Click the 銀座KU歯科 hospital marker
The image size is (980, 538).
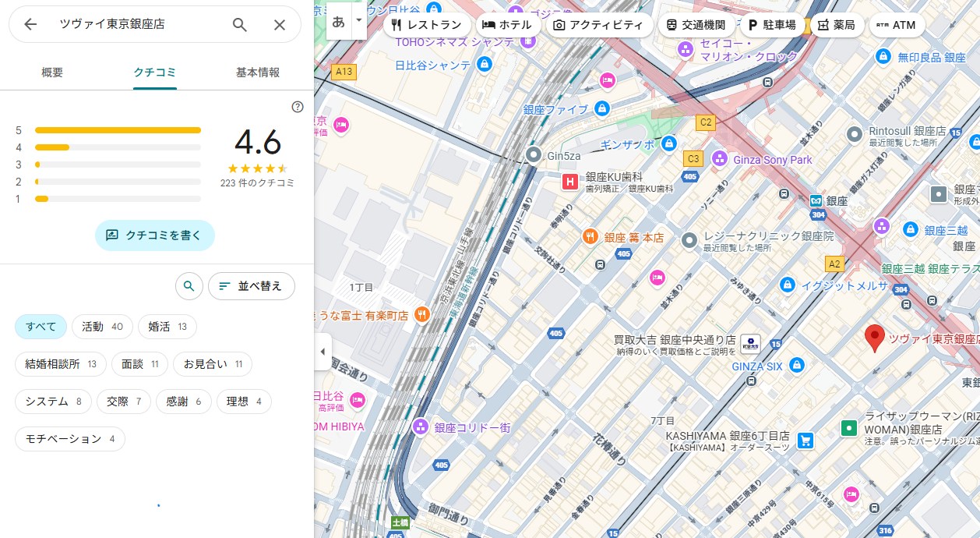(571, 182)
